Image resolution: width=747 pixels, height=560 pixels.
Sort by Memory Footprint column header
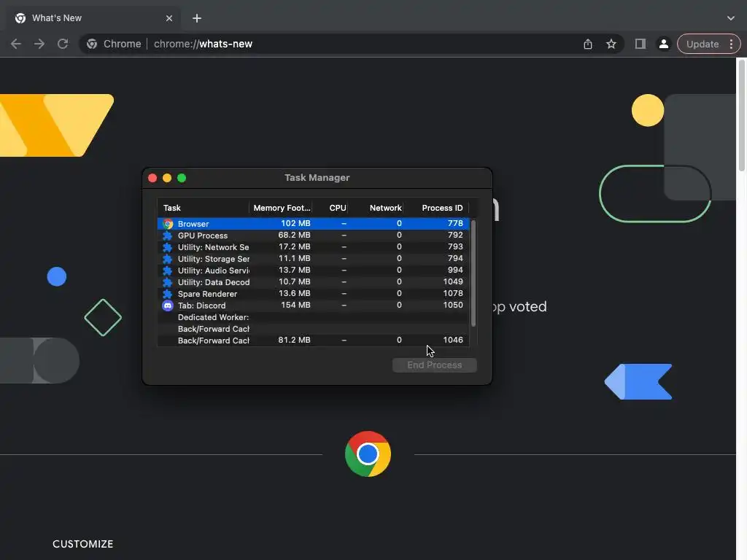[281, 208]
